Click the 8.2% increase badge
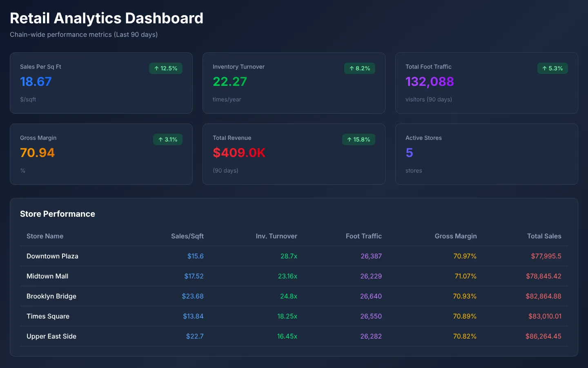Viewport: 588px width, 368px height. pyautogui.click(x=360, y=68)
